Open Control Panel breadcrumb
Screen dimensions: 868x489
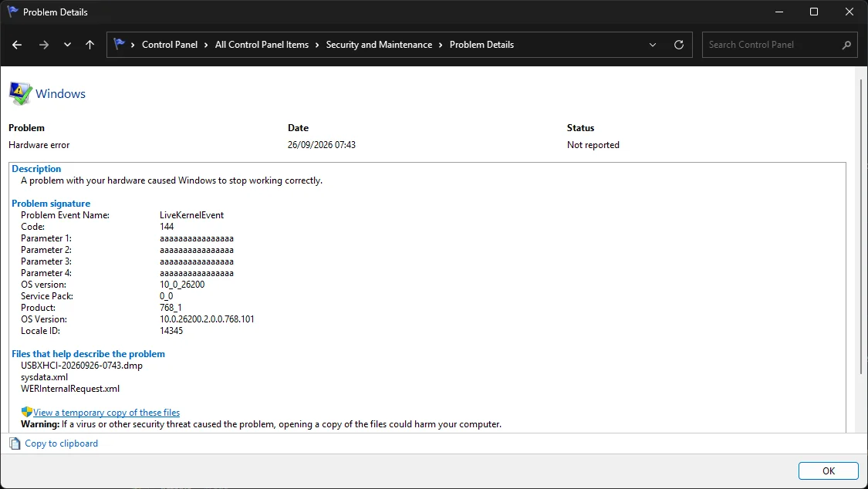pyautogui.click(x=170, y=45)
